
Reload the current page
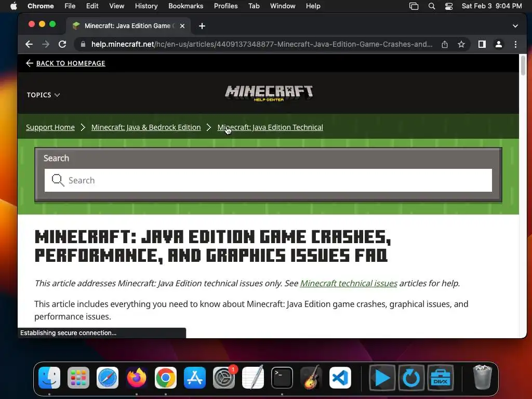62,44
